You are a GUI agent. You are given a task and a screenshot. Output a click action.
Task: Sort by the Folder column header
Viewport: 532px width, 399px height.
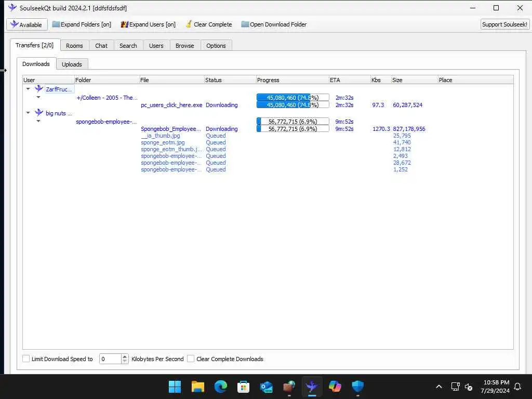(107, 80)
